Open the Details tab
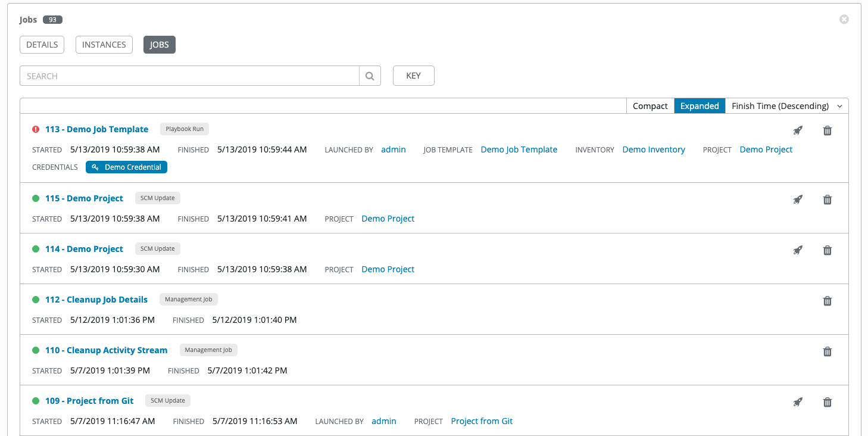 42,45
